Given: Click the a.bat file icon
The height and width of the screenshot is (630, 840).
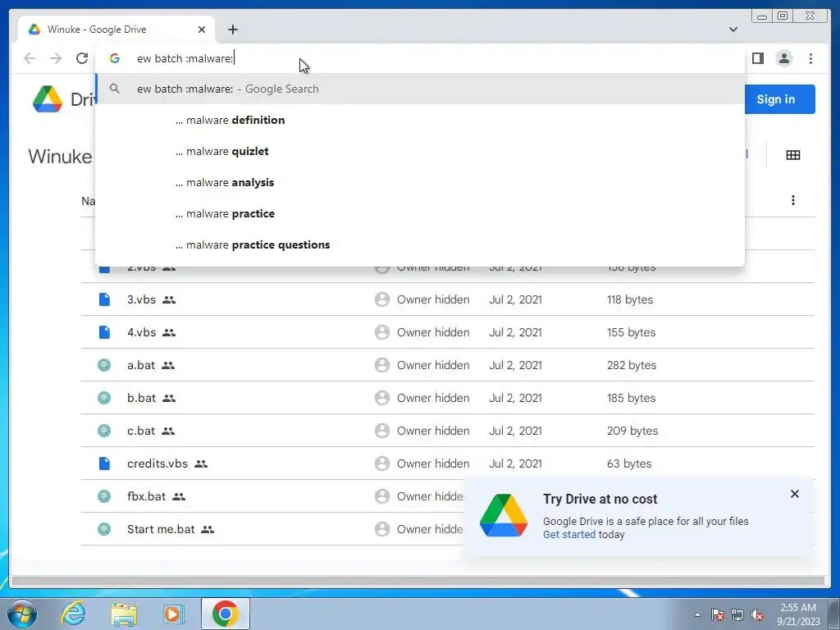Looking at the screenshot, I should (104, 365).
